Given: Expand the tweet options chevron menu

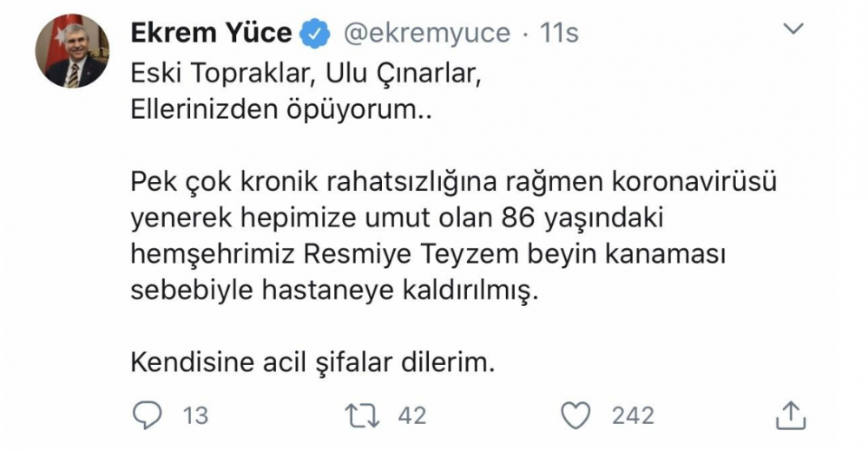Looking at the screenshot, I should 793,31.
